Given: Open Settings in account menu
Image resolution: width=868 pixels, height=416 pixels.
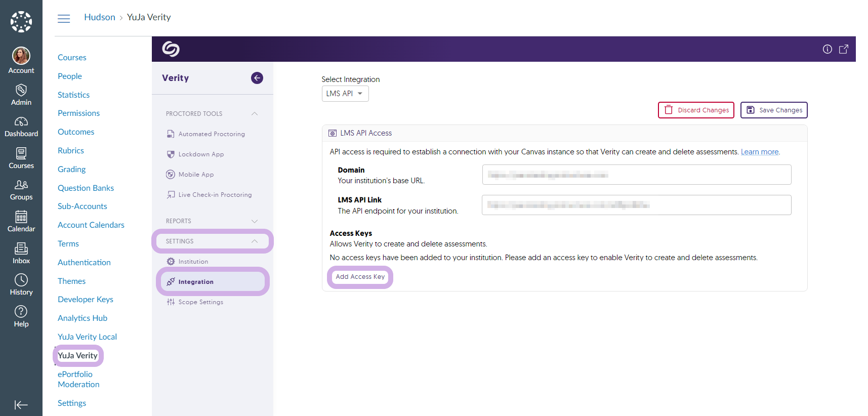Looking at the screenshot, I should pyautogui.click(x=71, y=403).
